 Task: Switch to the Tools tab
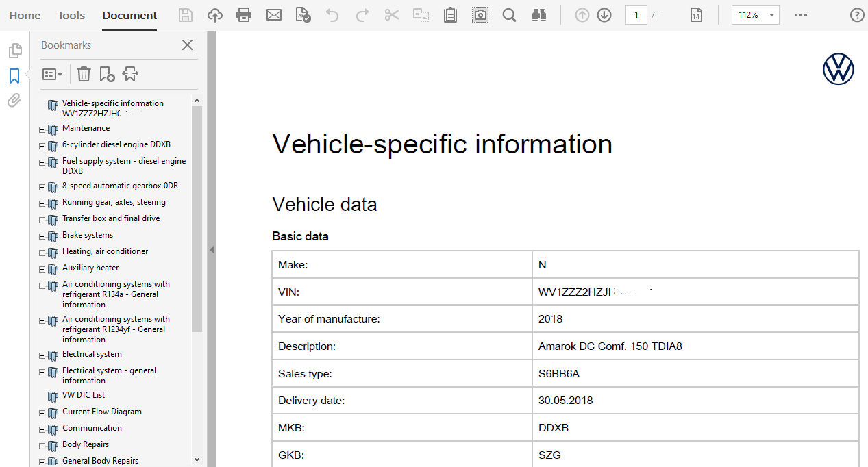71,15
